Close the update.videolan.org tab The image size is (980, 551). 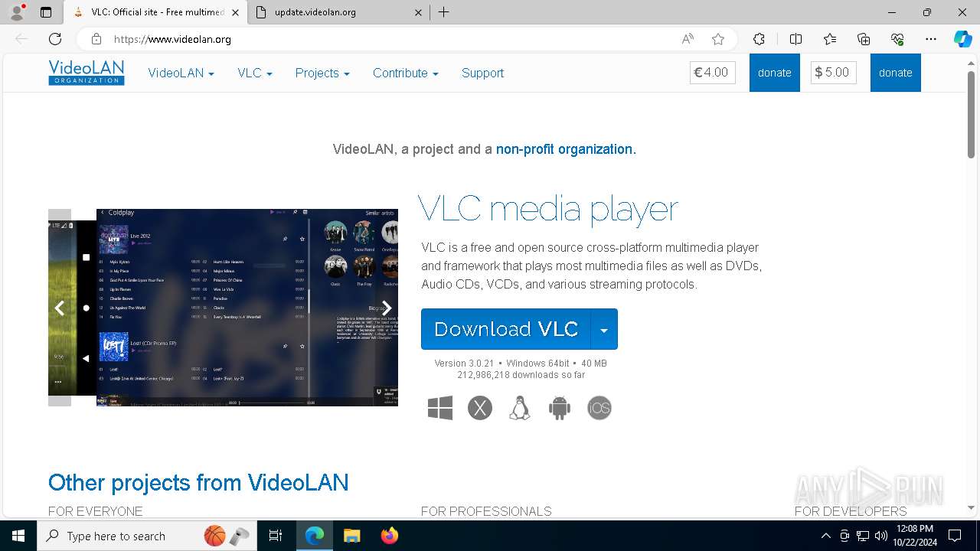pos(418,12)
